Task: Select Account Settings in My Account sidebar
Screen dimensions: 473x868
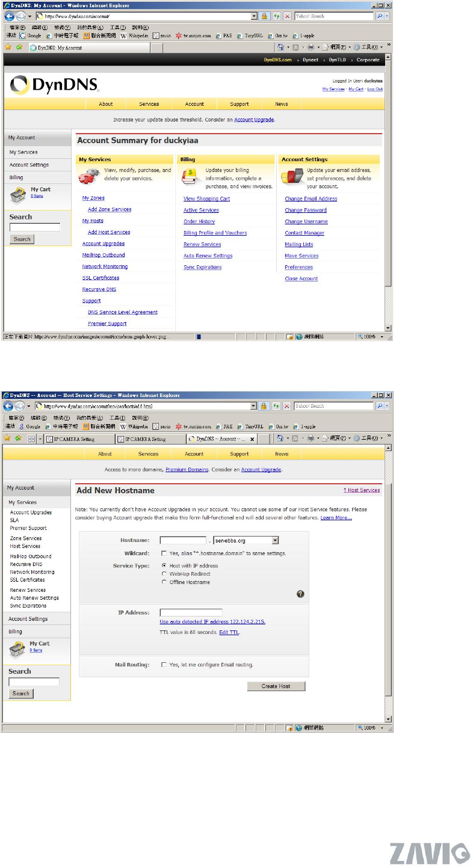Action: (29, 165)
